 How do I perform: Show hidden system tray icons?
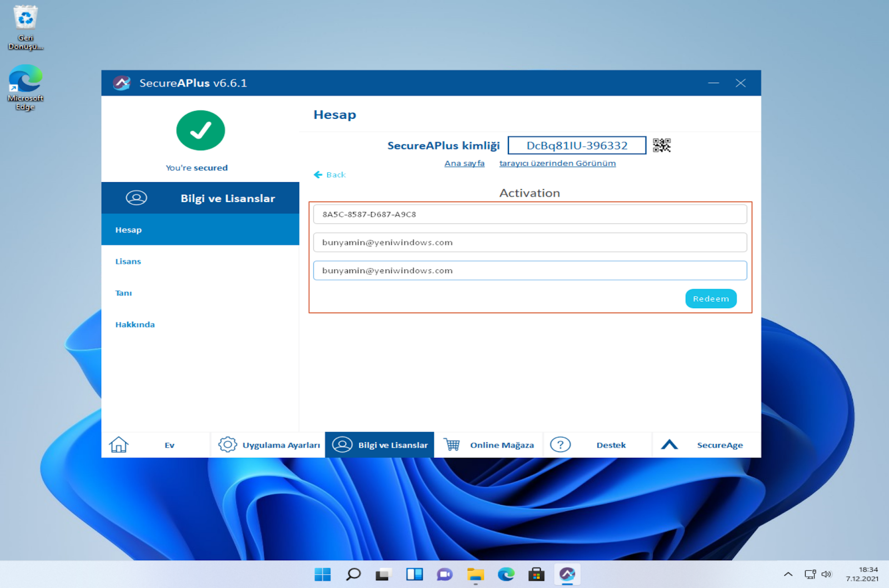click(788, 574)
